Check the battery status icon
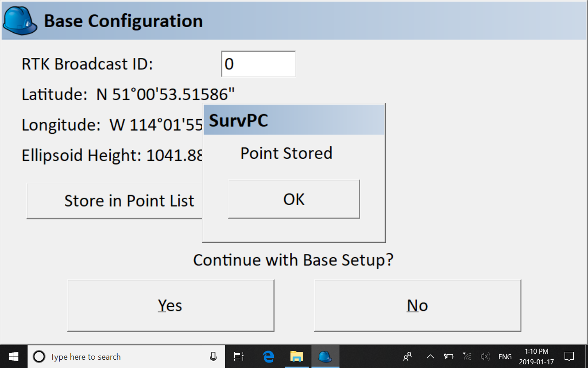 pos(449,356)
